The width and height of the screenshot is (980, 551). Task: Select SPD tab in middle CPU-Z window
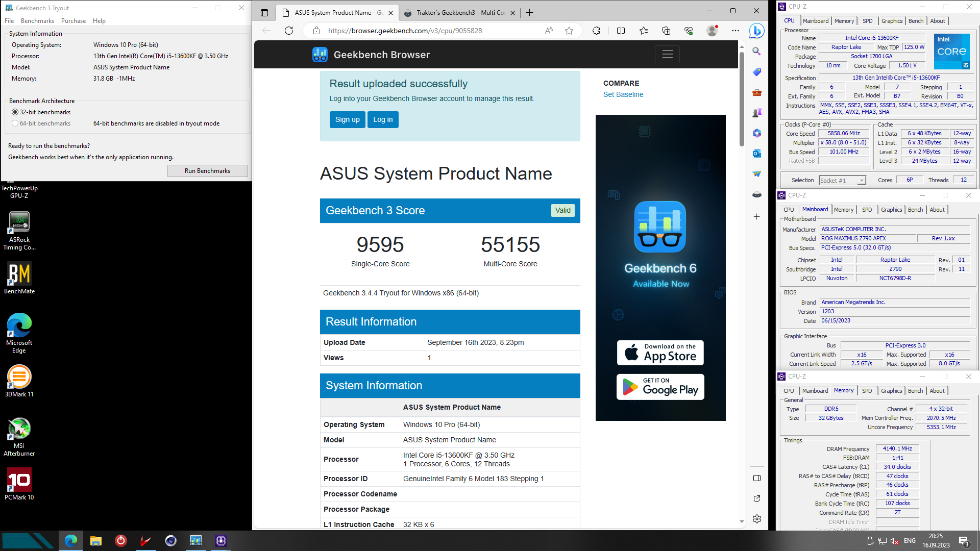pos(867,210)
